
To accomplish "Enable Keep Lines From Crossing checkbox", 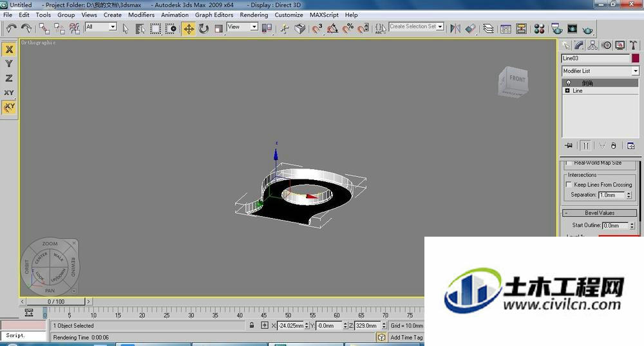I will 569,185.
